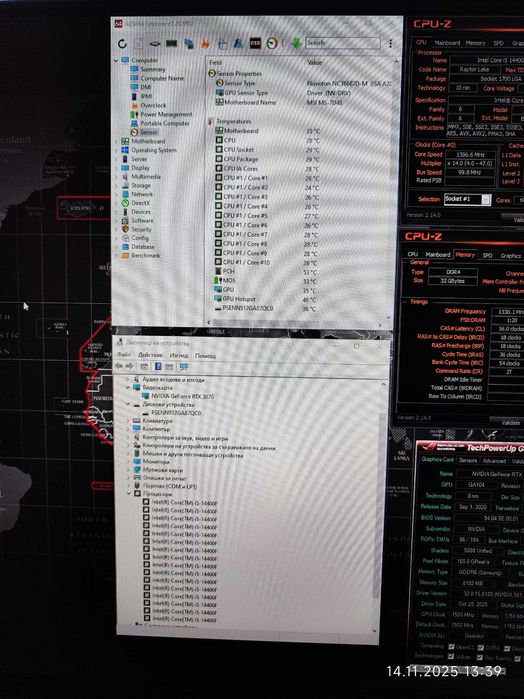Select DMI in the AIDA64 tree
This screenshot has width=524, height=699.
pos(146,87)
